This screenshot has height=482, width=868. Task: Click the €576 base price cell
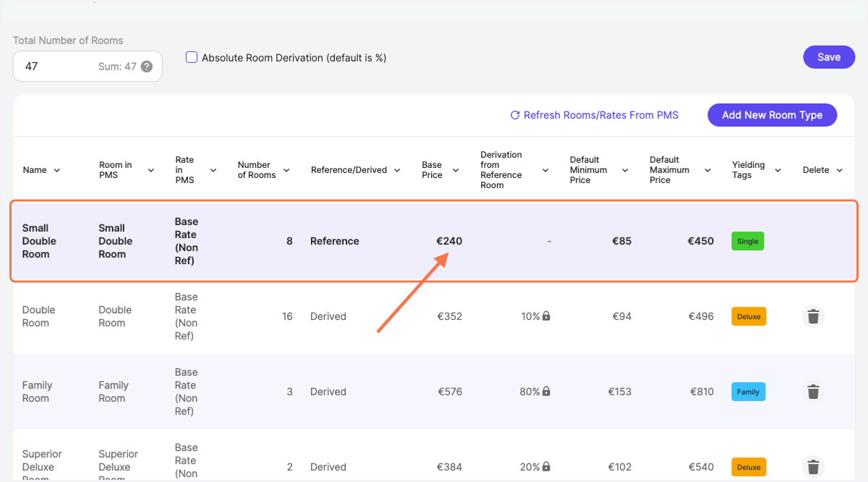tap(450, 392)
